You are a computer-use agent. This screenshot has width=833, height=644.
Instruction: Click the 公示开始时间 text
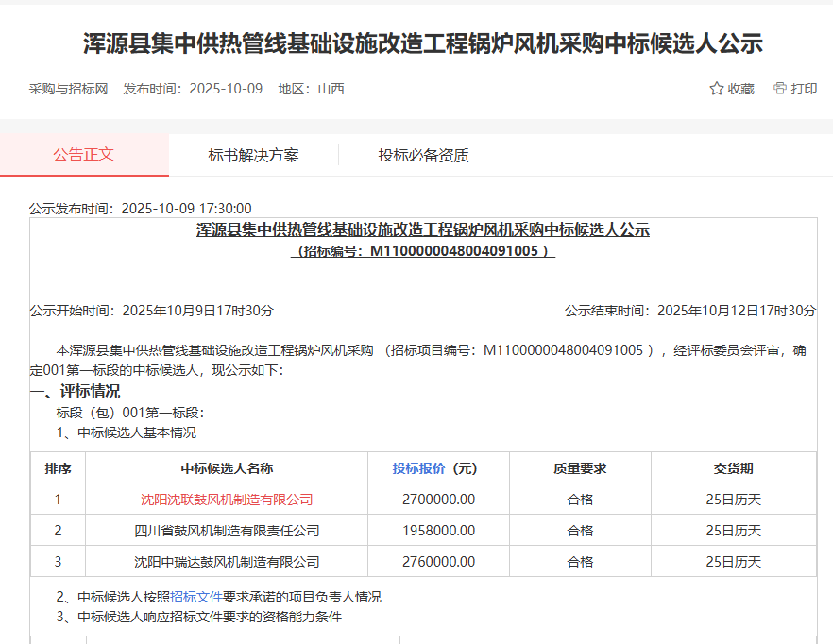152,311
